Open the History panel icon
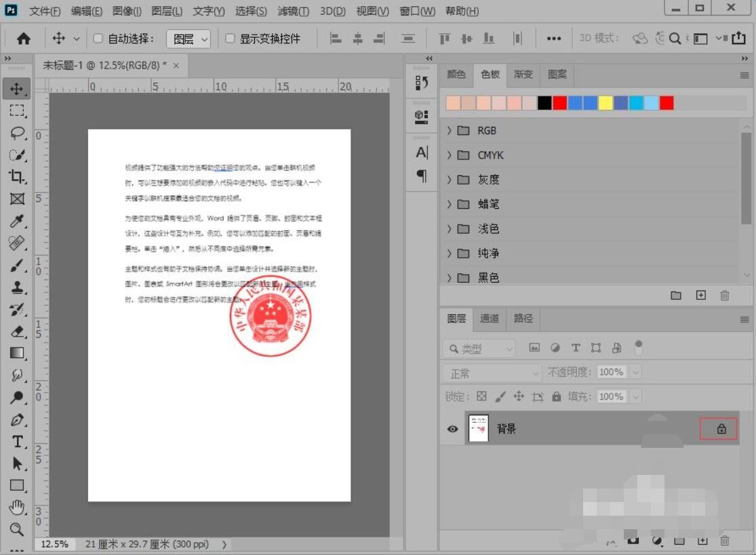756x555 pixels. click(421, 83)
